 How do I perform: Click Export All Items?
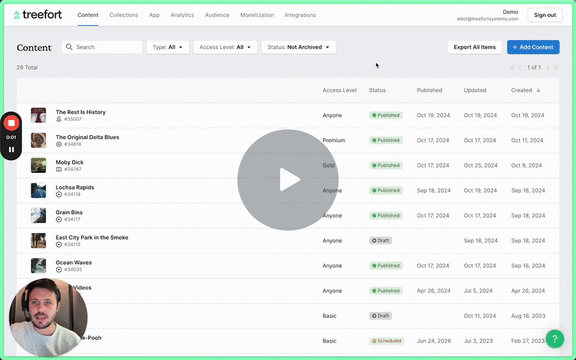point(475,47)
